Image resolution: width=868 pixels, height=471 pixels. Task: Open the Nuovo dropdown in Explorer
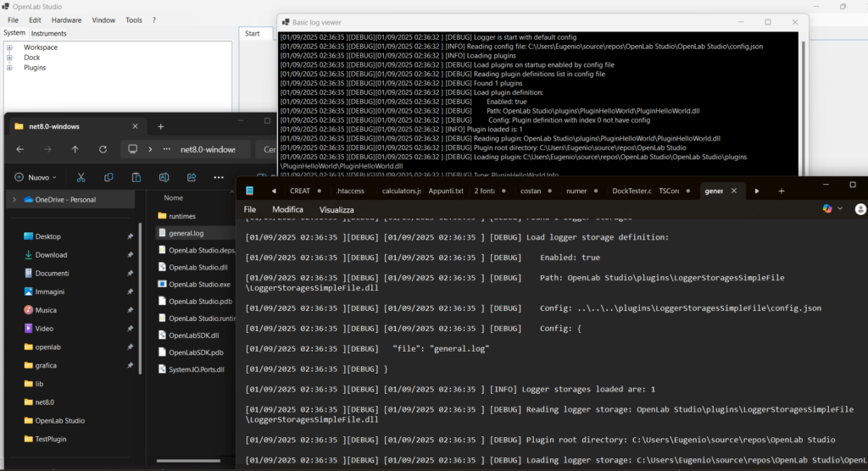36,177
